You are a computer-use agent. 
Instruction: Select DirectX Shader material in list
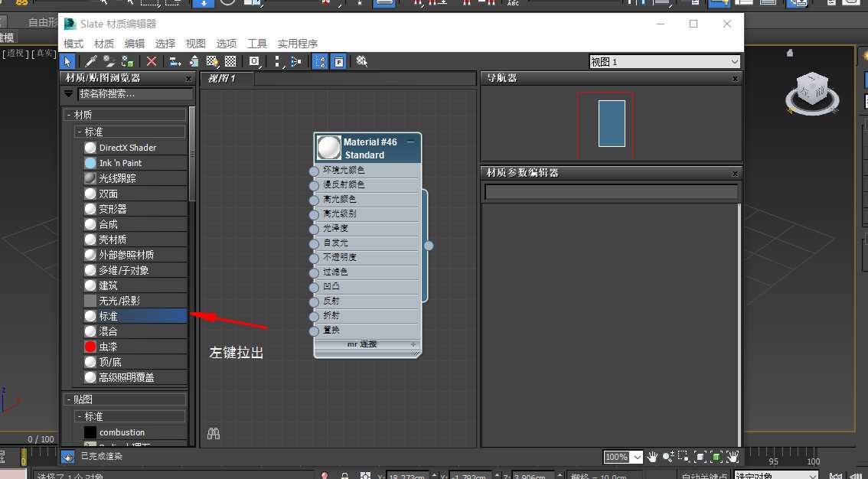pyautogui.click(x=135, y=148)
